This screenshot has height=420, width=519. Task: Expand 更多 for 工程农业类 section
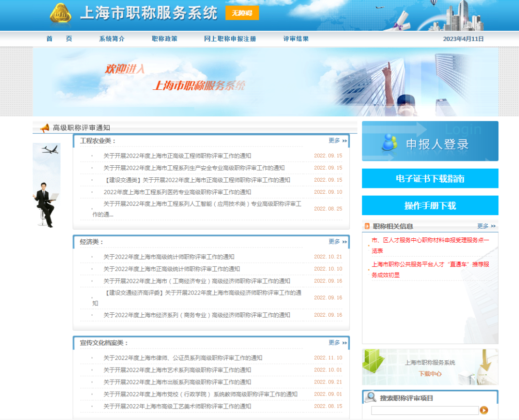coord(337,141)
